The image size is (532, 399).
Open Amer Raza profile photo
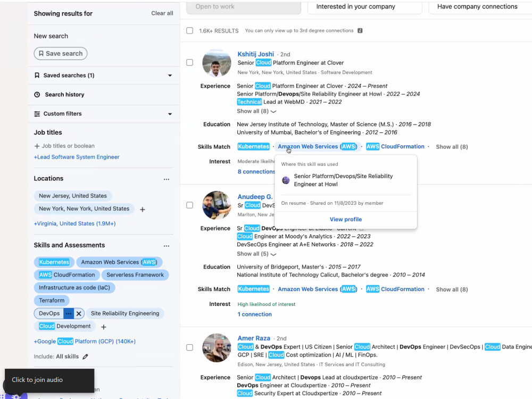click(x=217, y=348)
